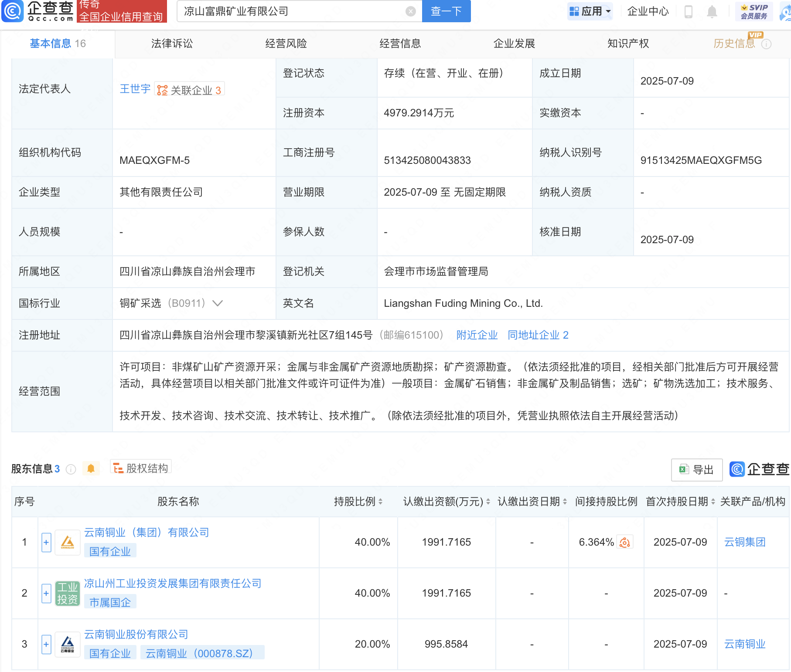Image resolution: width=791 pixels, height=672 pixels.
Task: Open notifications bell in header
Action: pos(712,11)
